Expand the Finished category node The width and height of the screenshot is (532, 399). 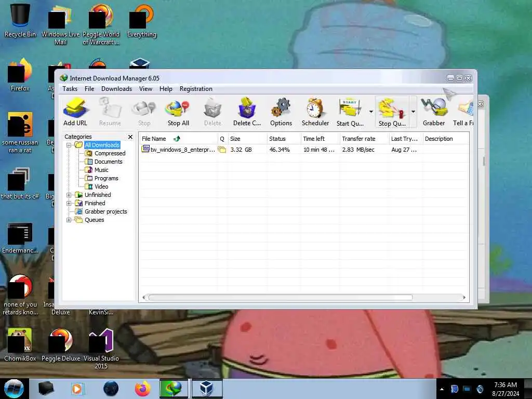[x=69, y=203]
